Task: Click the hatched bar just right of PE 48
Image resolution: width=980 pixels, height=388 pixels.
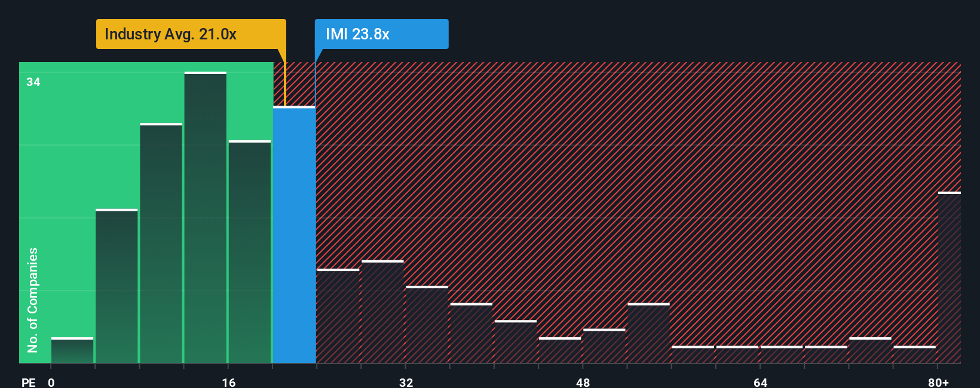Action: click(x=604, y=346)
